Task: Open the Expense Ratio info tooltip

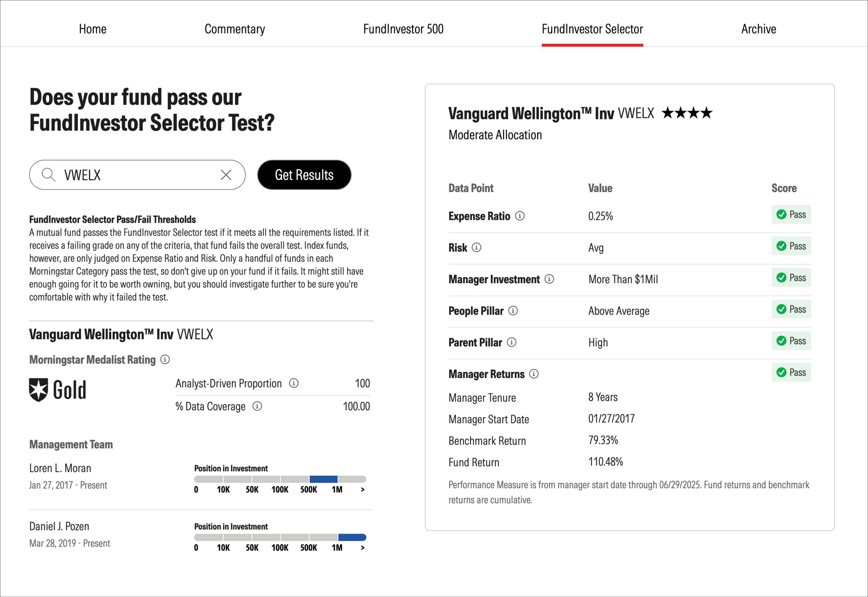Action: 520,216
